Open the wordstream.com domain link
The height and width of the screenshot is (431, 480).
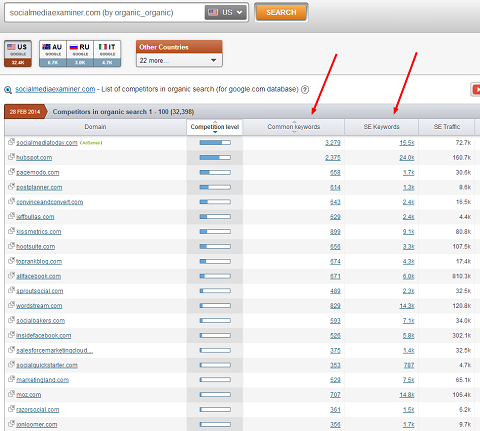[x=39, y=306]
